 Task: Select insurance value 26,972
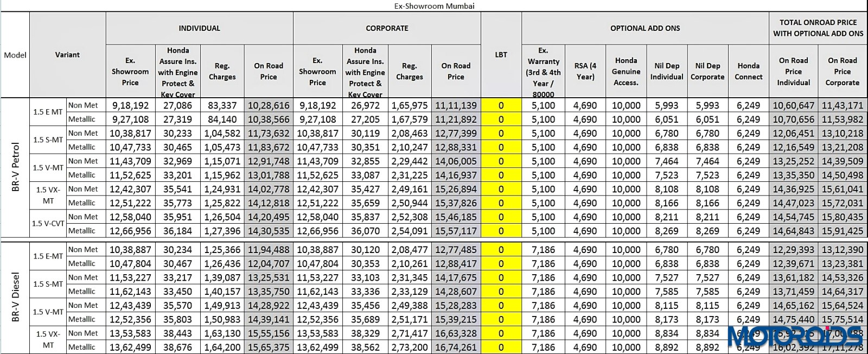(365, 105)
